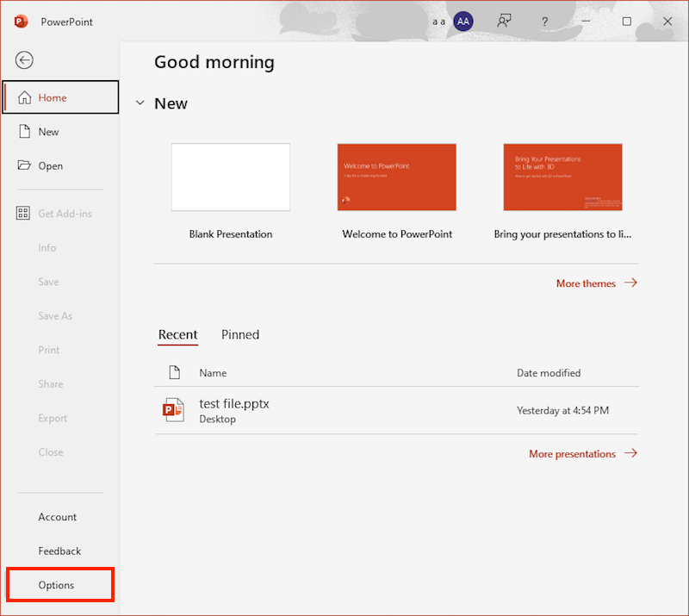Click the document icon in the list header

pos(175,372)
